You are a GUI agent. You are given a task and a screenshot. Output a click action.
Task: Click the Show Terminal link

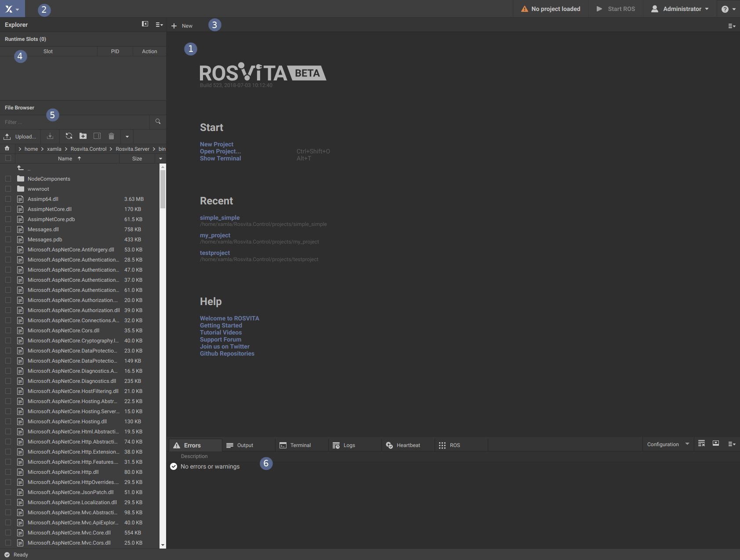click(x=220, y=158)
